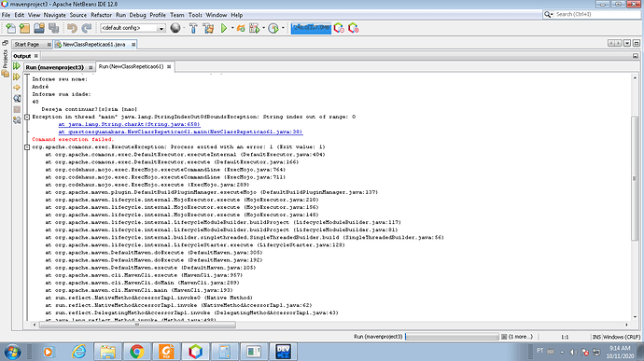Screen dimensions: 644x361
Task: Click the Undo toolbar icon
Action: click(x=72, y=28)
